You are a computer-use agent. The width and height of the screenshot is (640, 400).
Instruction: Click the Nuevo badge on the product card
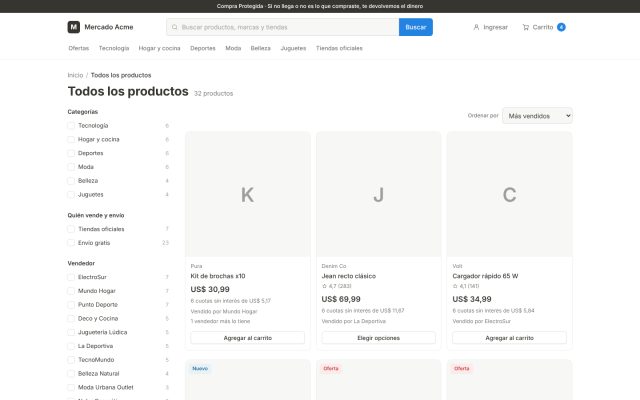click(x=200, y=369)
